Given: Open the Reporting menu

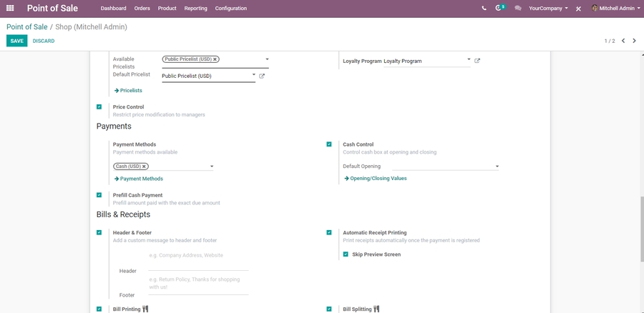Looking at the screenshot, I should (x=195, y=9).
